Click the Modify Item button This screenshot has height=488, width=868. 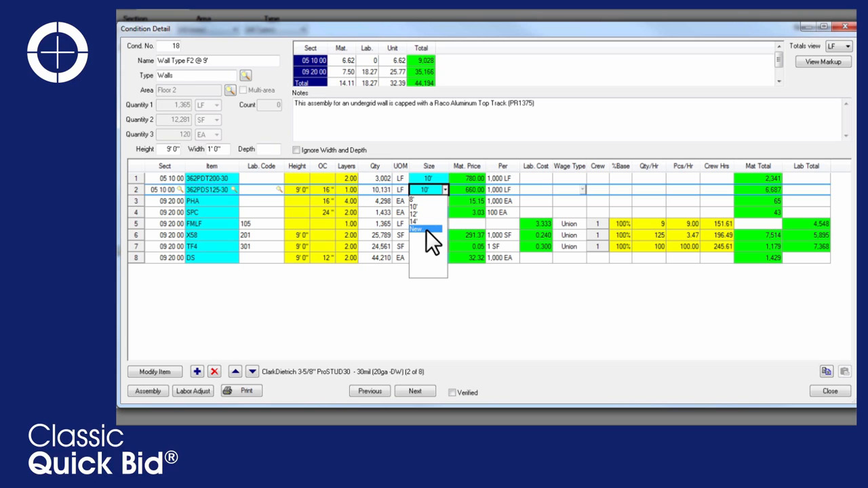(155, 371)
